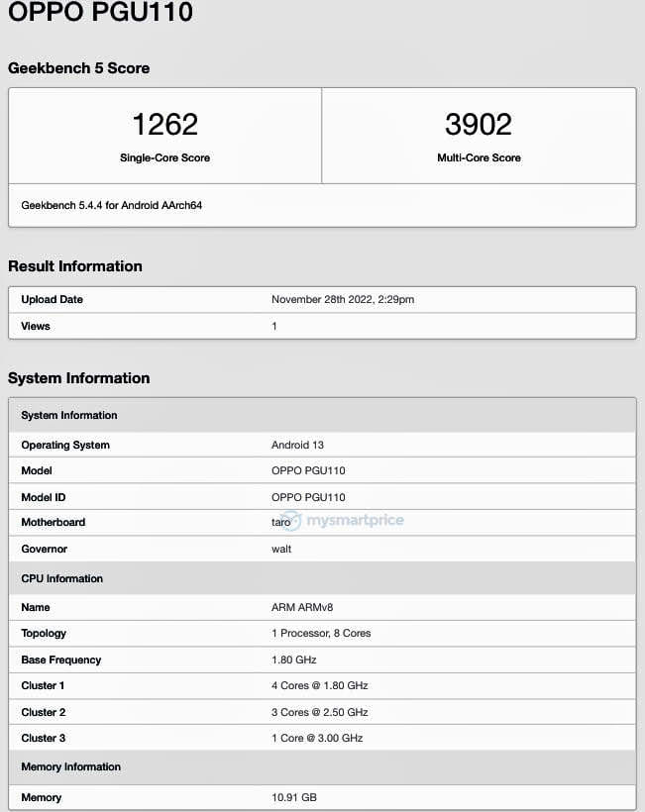Click the Memory row label
Image resolution: width=645 pixels, height=812 pixels.
[41, 798]
